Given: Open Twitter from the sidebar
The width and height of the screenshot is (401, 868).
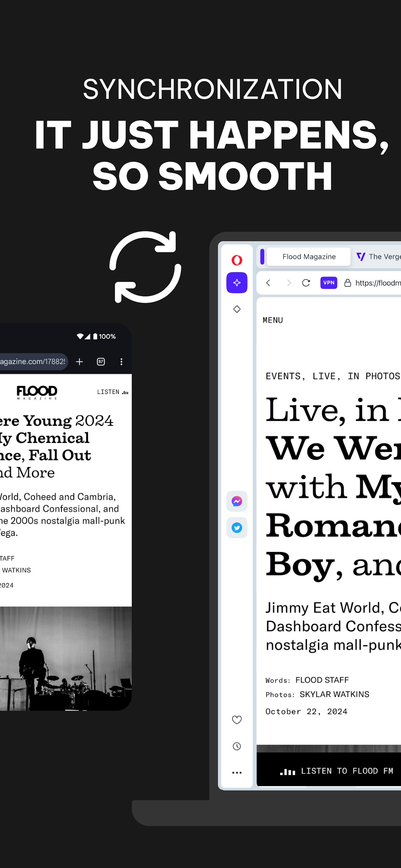Looking at the screenshot, I should tap(237, 528).
